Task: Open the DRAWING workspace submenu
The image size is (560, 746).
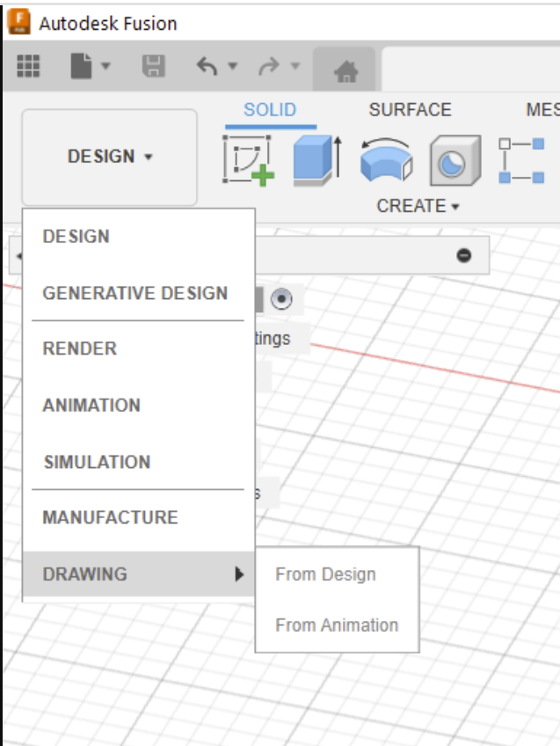Action: point(138,574)
